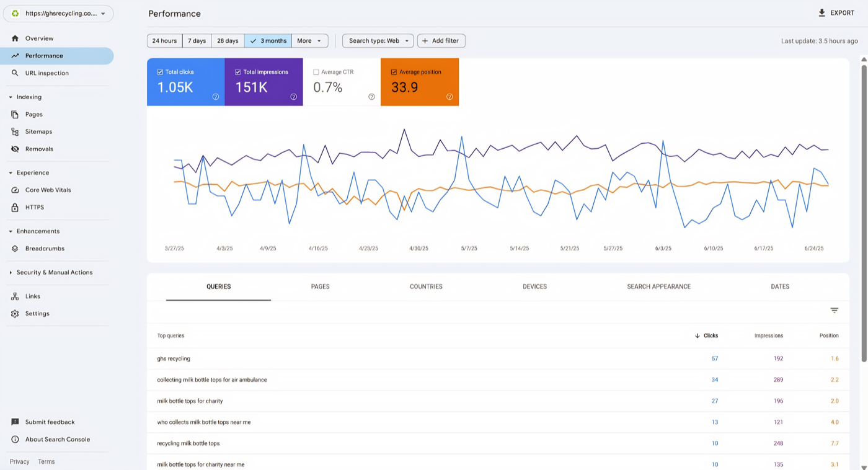Open the More date range dropdown

309,41
